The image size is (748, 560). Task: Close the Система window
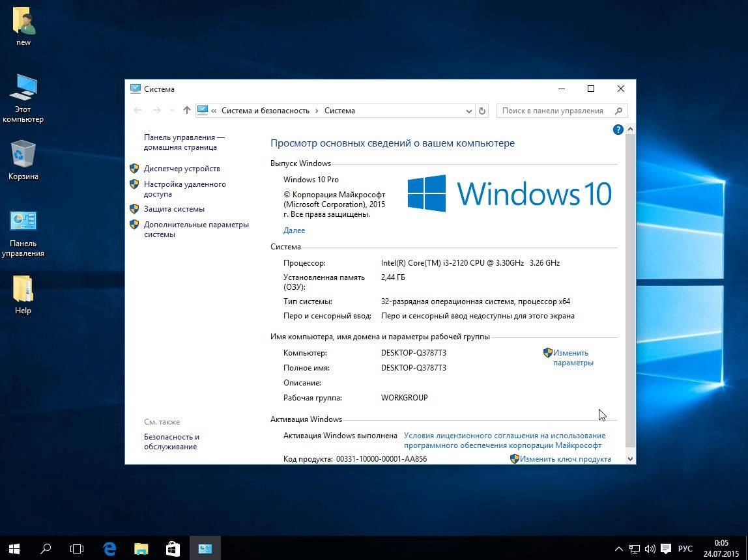click(621, 89)
